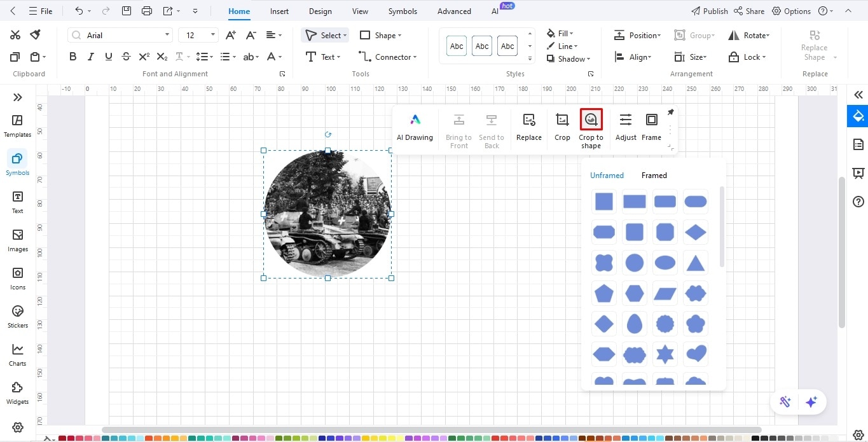Toggle Underline formatting

109,57
